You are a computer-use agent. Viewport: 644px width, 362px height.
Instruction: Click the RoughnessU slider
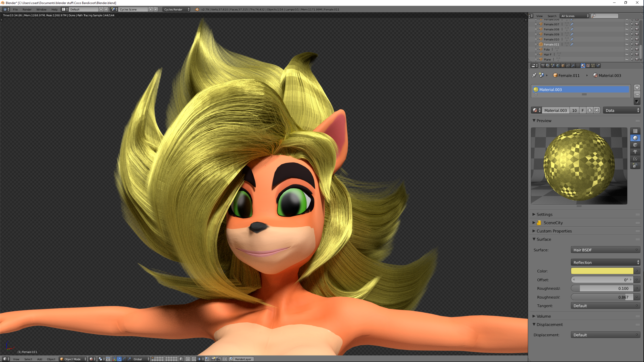click(602, 288)
